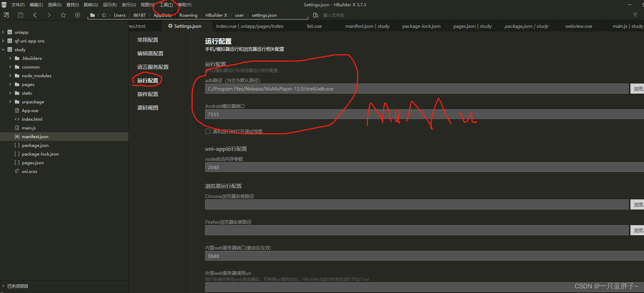The width and height of the screenshot is (644, 293).
Task: Click the new file toolbar icon
Action: click(x=6, y=15)
